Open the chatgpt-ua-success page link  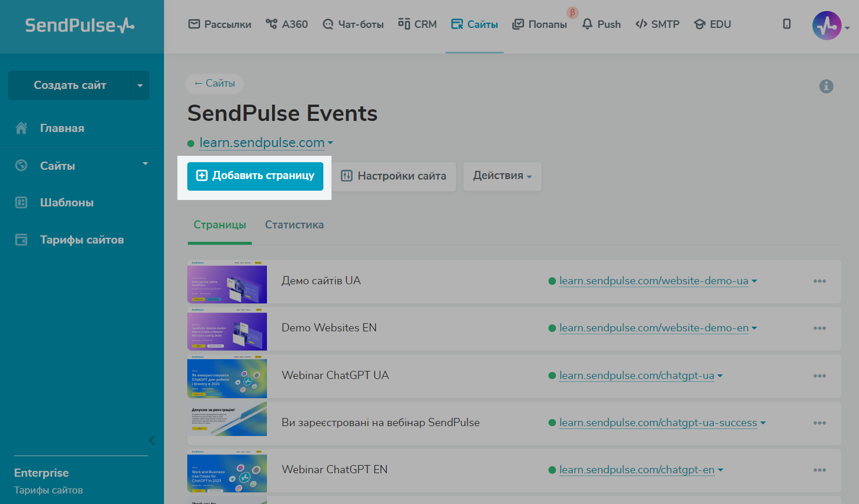[658, 423]
